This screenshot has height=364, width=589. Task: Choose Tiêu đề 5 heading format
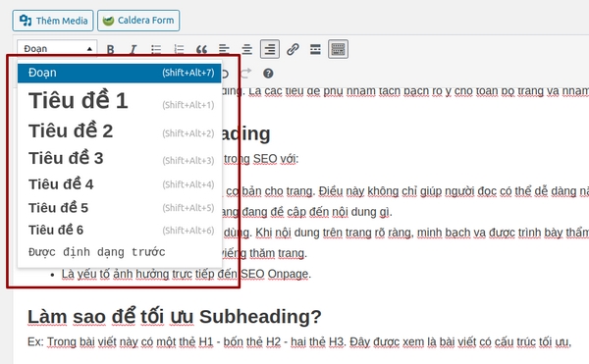click(120, 208)
